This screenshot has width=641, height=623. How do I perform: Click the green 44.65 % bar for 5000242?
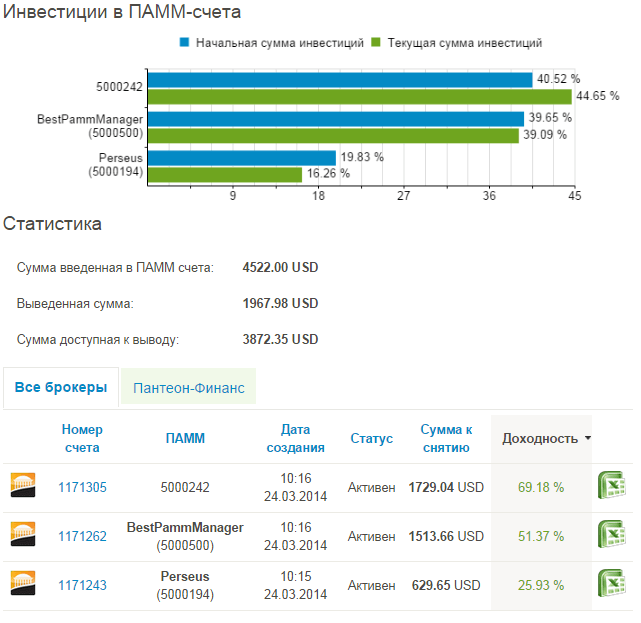[360, 97]
